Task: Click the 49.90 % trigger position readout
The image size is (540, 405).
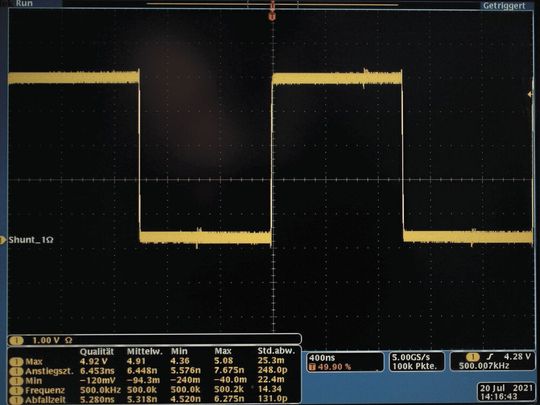Action: click(334, 367)
